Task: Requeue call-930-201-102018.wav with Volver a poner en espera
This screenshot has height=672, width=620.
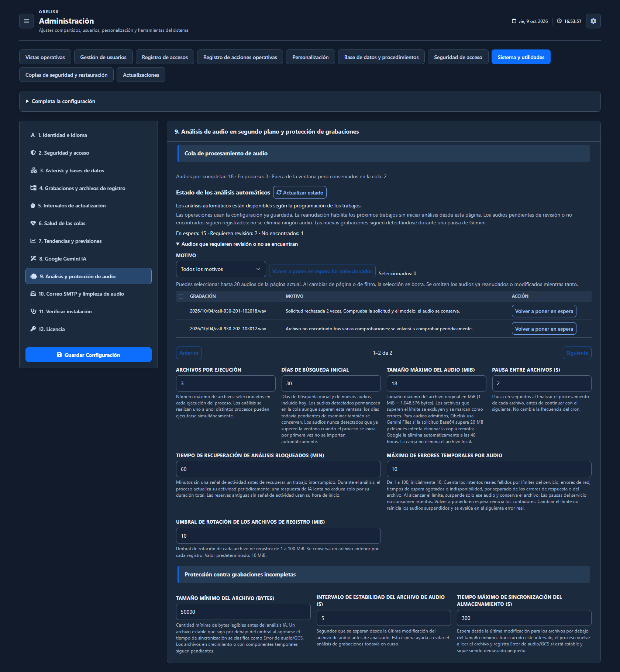Action: [544, 311]
